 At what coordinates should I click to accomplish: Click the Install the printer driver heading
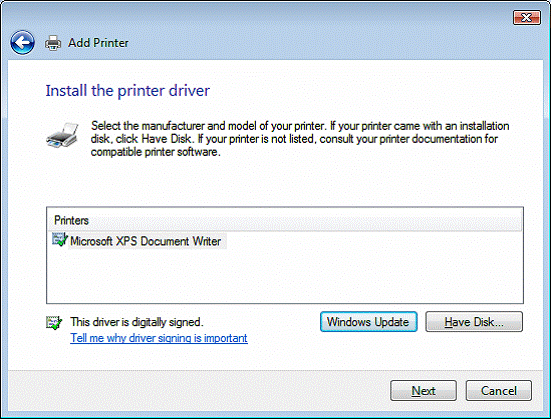coord(128,91)
